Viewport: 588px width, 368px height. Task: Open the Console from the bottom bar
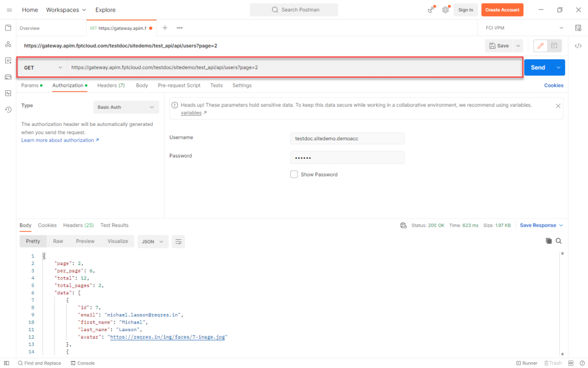click(83, 363)
